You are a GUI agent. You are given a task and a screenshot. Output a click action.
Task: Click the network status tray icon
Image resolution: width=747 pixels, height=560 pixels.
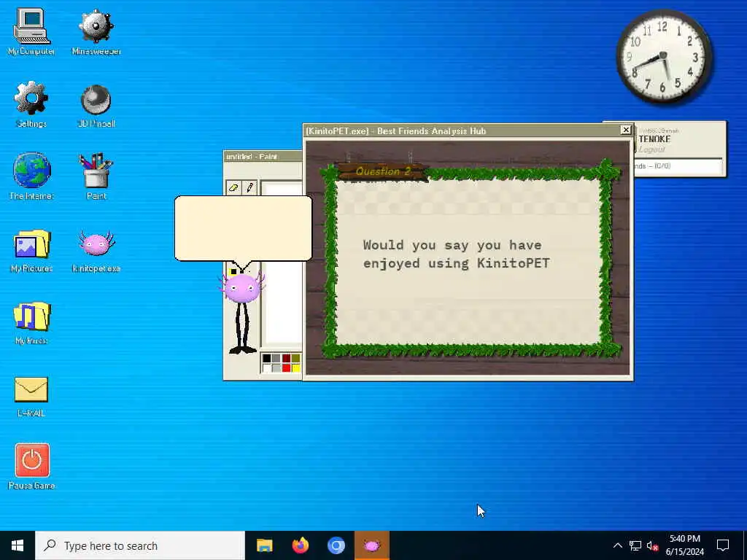pos(635,545)
